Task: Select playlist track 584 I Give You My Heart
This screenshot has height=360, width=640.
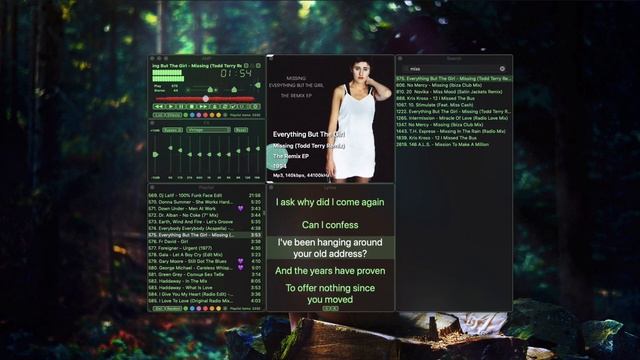Action: pos(204,294)
